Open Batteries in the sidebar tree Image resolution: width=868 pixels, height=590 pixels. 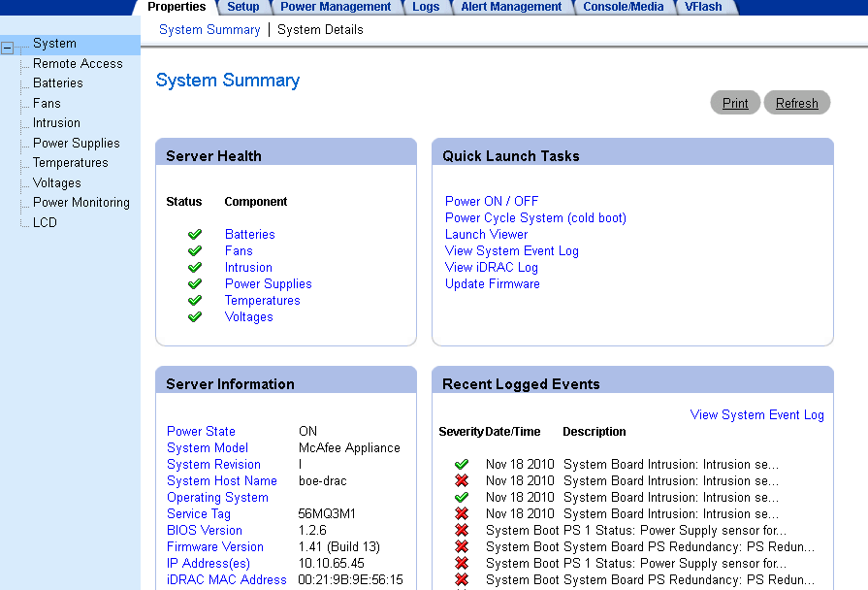[x=57, y=83]
